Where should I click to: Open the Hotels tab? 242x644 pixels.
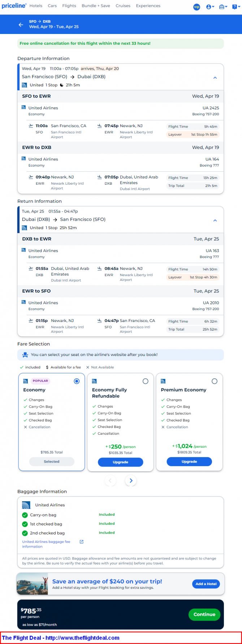click(x=36, y=6)
